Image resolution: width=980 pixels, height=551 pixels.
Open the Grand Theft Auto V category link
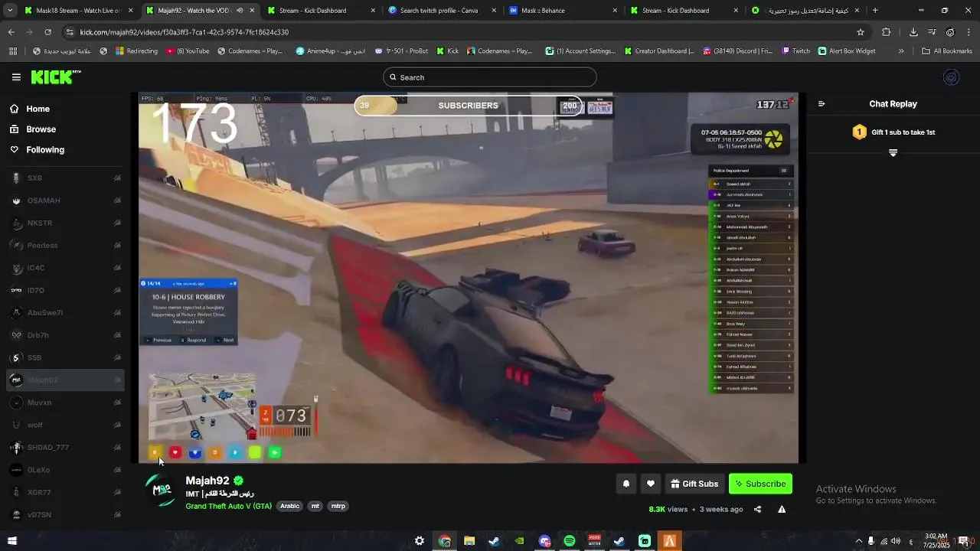click(x=228, y=506)
